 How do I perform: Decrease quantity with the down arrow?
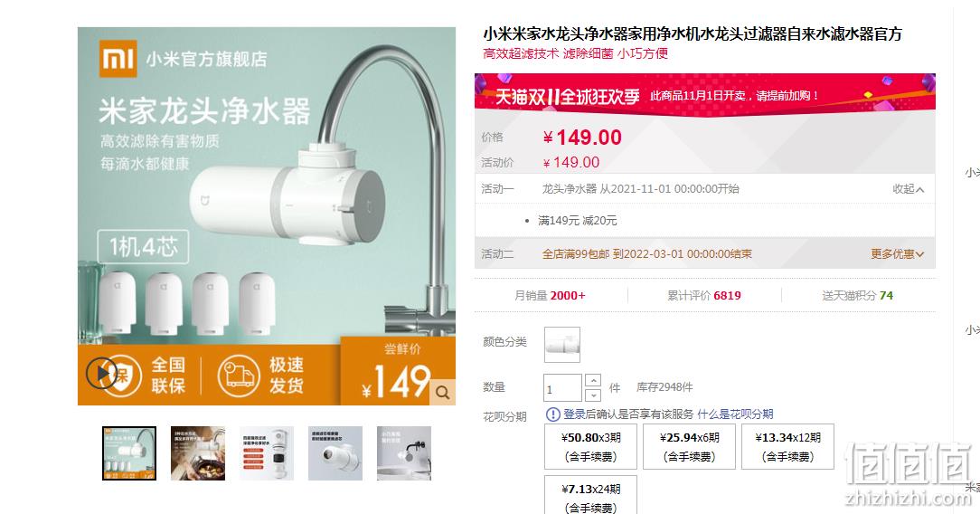pos(593,395)
